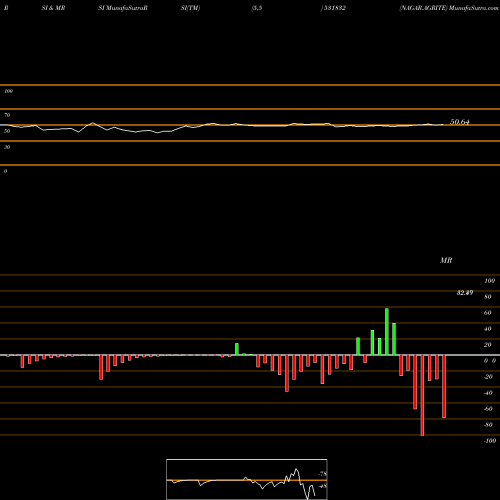Click the '-48' label in the mini chart
Viewport: 500px width, 500px height.
322,486
